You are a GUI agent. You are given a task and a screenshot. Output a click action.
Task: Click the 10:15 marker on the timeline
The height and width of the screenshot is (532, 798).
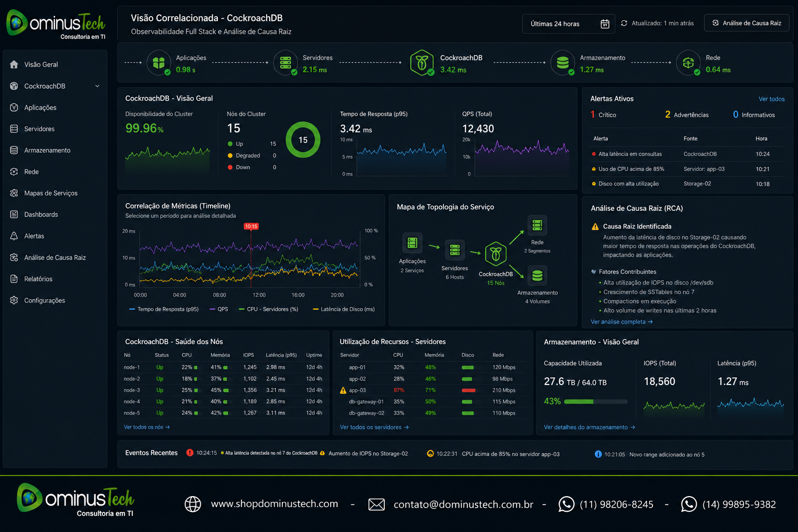(x=251, y=227)
